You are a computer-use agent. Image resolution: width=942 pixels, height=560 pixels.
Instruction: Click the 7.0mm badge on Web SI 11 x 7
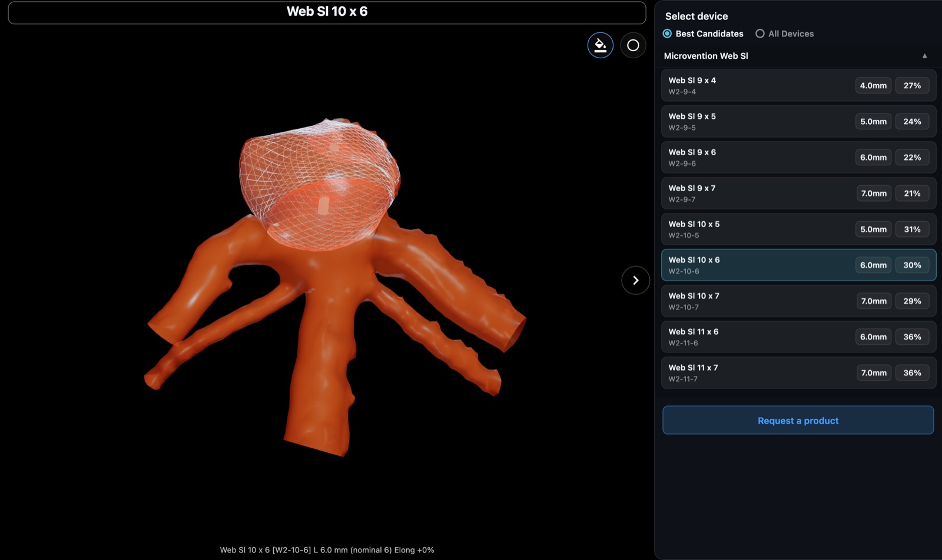point(873,372)
